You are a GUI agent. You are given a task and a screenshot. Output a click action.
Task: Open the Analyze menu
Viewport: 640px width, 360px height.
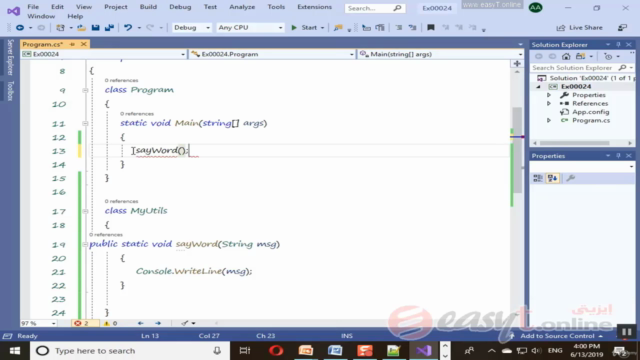click(242, 7)
